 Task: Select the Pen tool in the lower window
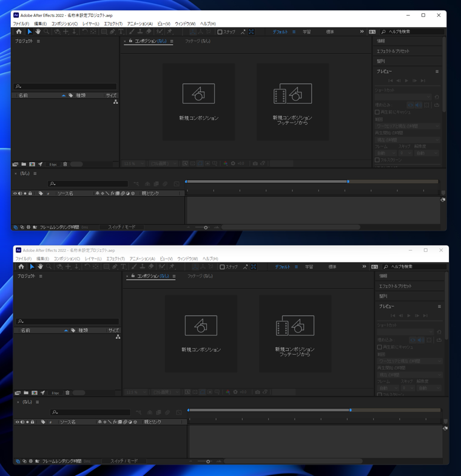click(115, 267)
